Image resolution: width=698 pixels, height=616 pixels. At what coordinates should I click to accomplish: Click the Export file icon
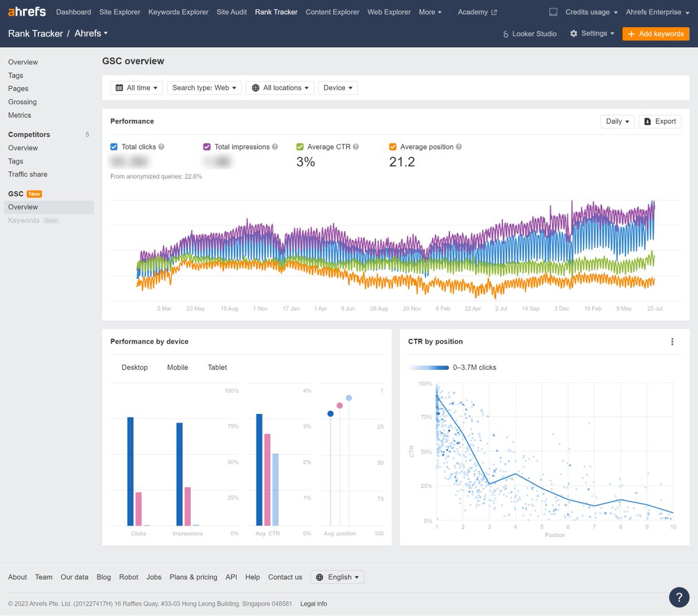[x=647, y=122]
